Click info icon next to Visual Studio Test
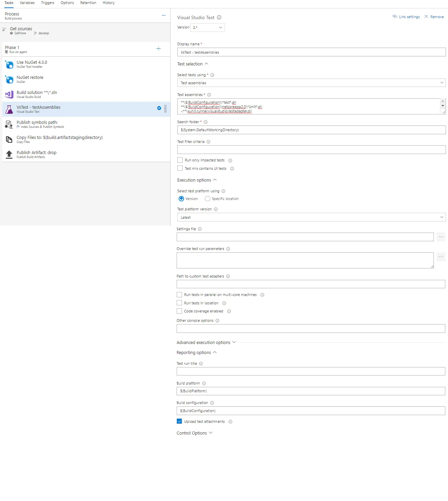 click(x=219, y=17)
